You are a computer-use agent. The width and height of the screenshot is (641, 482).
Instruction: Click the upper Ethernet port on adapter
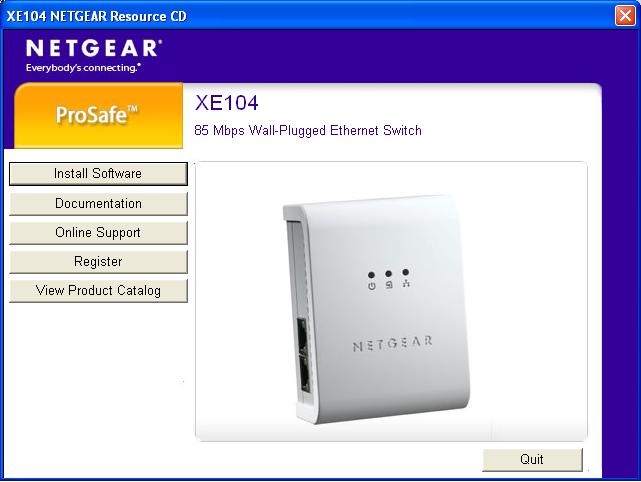coord(302,337)
